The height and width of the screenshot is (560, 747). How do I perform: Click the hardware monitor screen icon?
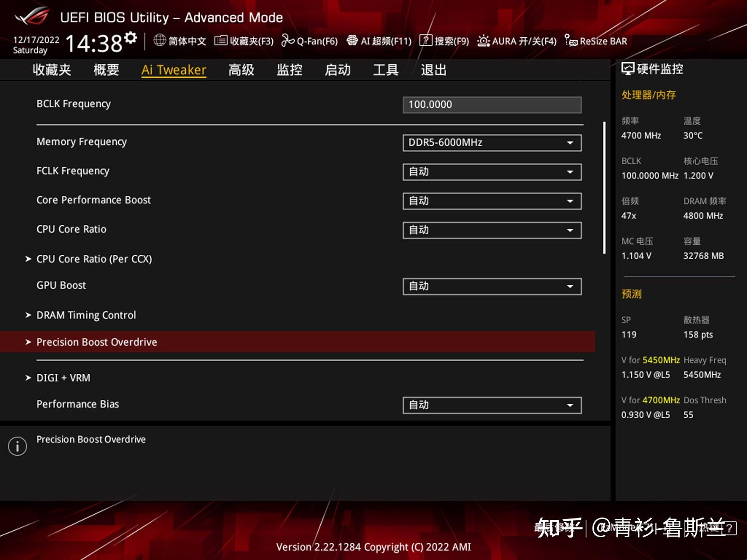tap(628, 69)
